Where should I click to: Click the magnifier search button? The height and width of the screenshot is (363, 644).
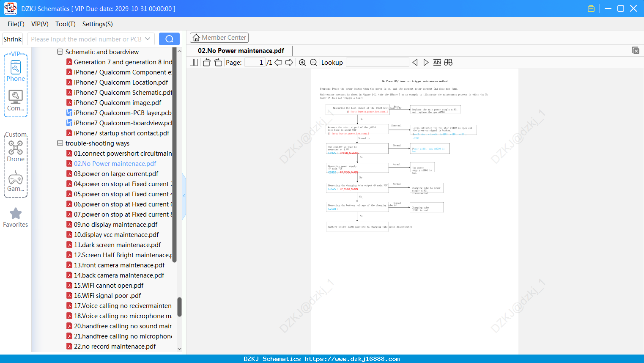tap(169, 39)
